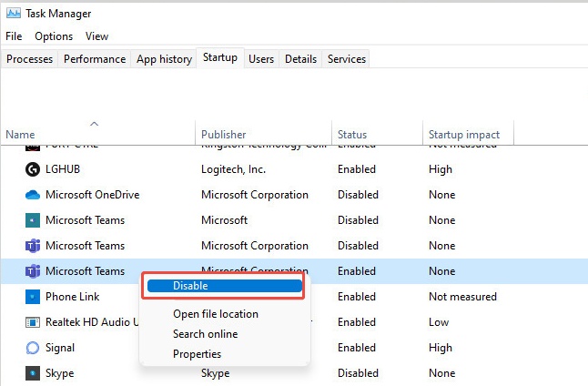Click the None impact value in the OneDrive row
Screen dimensions: 588x386
coord(441,195)
